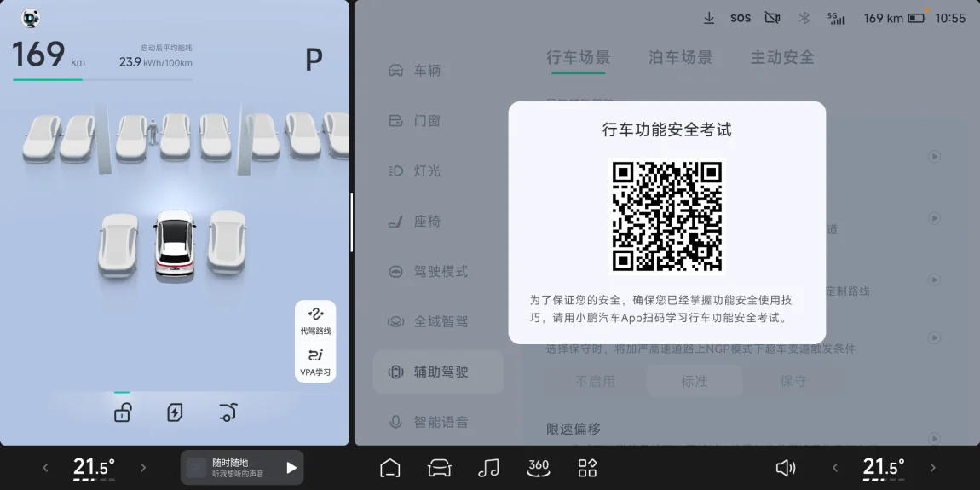
Task: Tap the P gear indicator
Action: [x=314, y=60]
